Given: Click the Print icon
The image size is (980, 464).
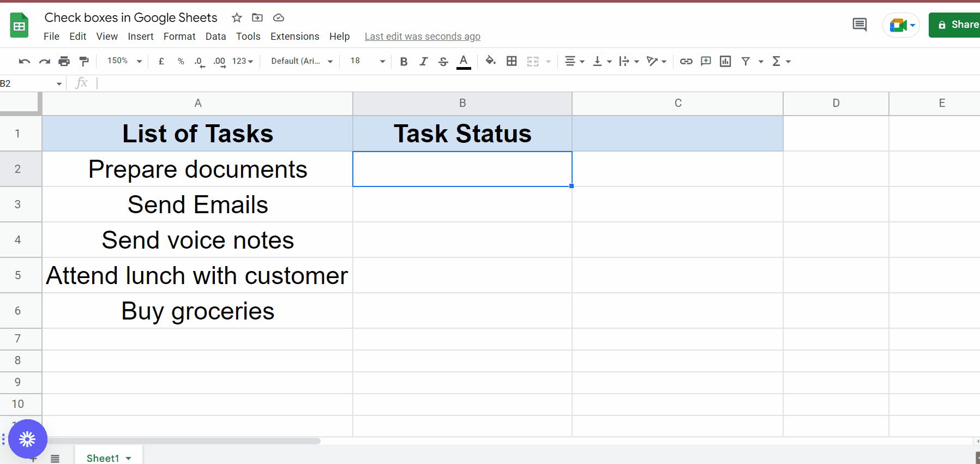Looking at the screenshot, I should pos(64,61).
